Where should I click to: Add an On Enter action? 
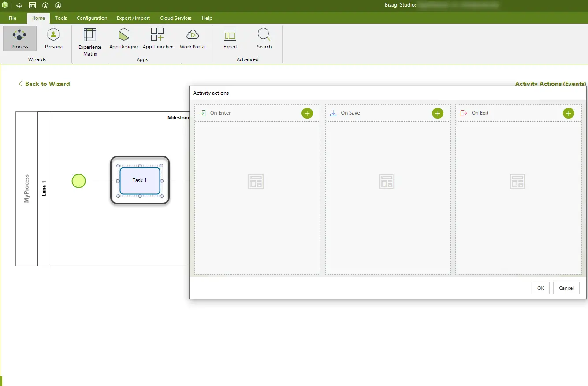point(307,113)
